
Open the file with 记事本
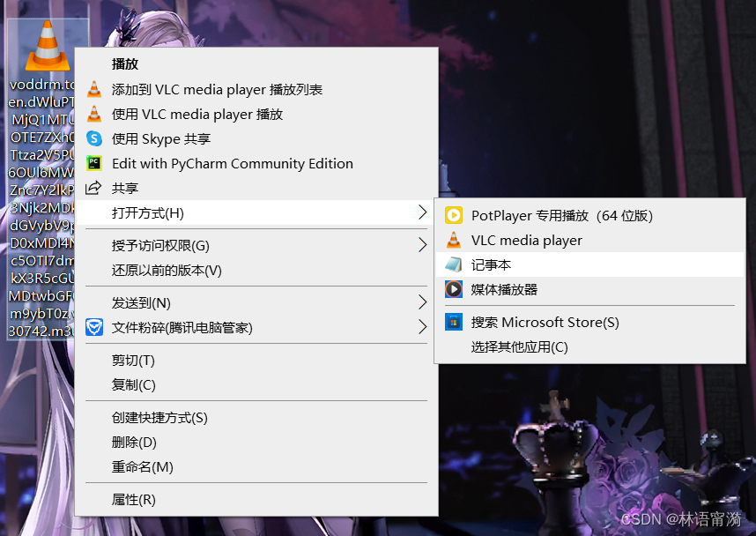coord(590,264)
